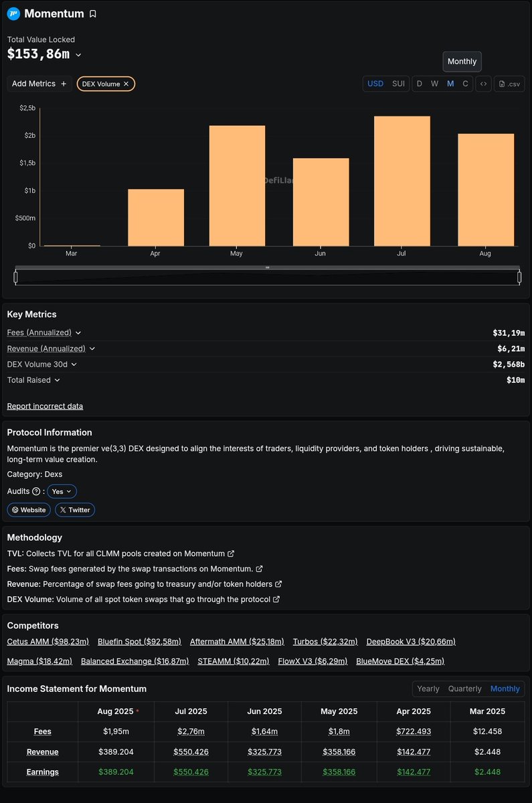
Task: Click Jul 2025 revenue value $550.426
Action: (x=191, y=752)
